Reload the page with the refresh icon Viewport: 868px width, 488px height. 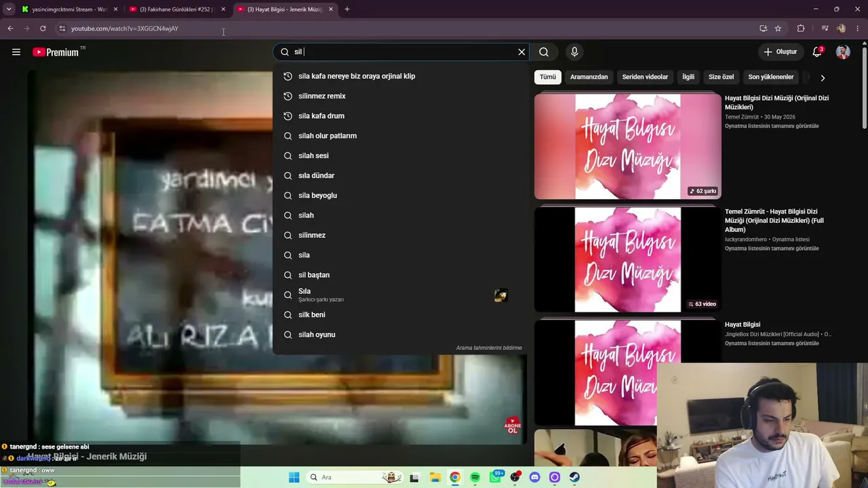tap(43, 28)
